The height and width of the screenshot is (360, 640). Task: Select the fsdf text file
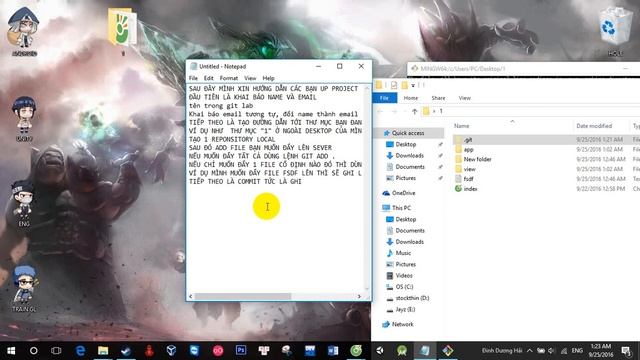click(x=468, y=179)
